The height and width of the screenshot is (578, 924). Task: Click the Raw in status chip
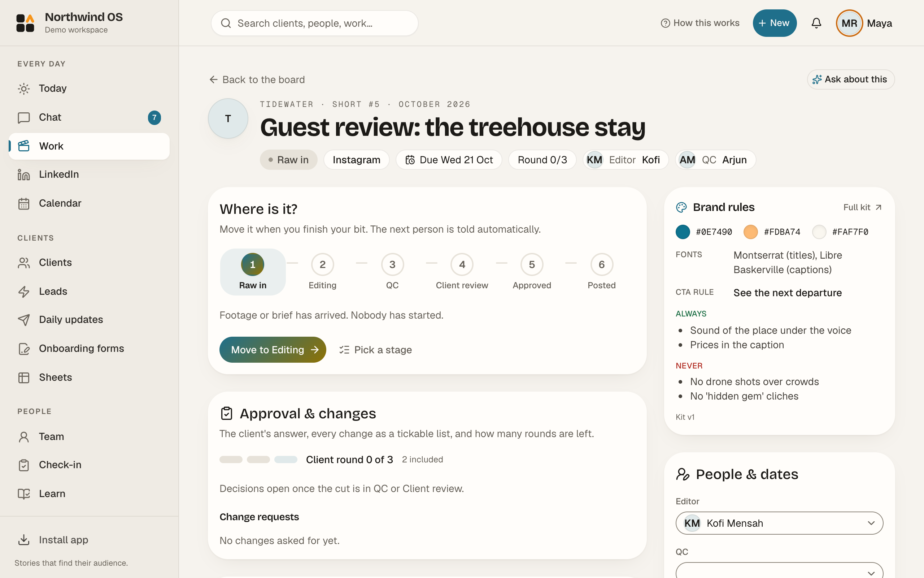click(289, 160)
